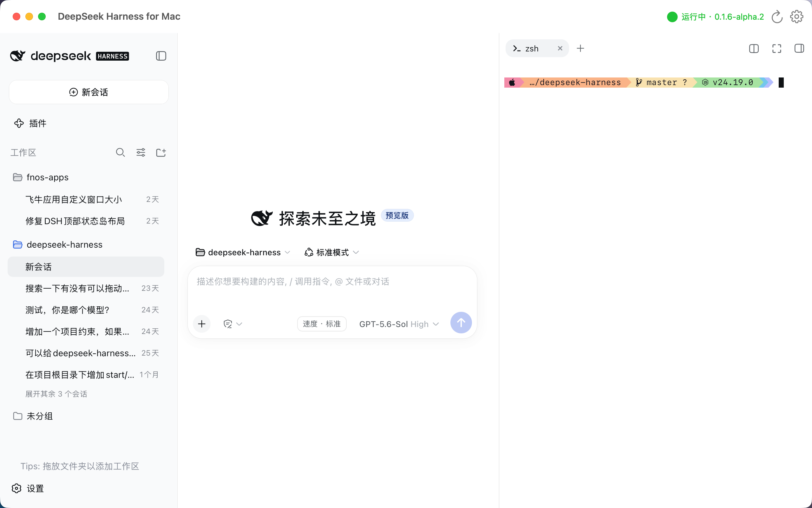
Task: Click the 工作区 section label
Action: (23, 152)
